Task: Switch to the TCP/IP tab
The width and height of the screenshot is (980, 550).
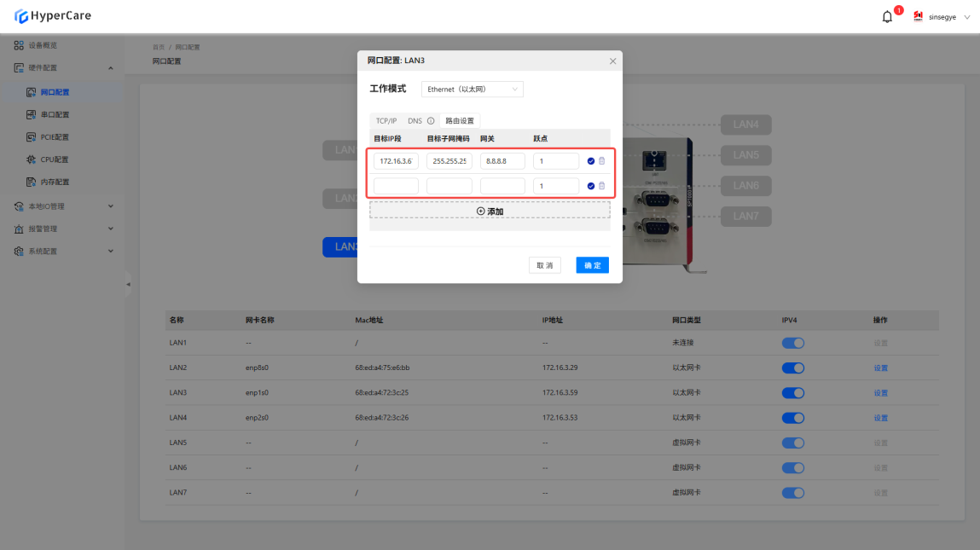Action: [386, 121]
